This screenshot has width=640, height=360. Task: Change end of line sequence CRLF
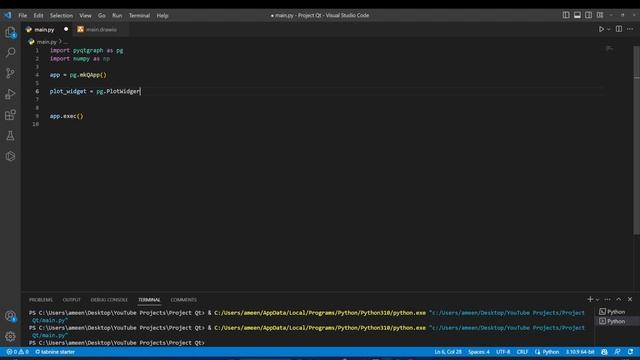(x=522, y=352)
